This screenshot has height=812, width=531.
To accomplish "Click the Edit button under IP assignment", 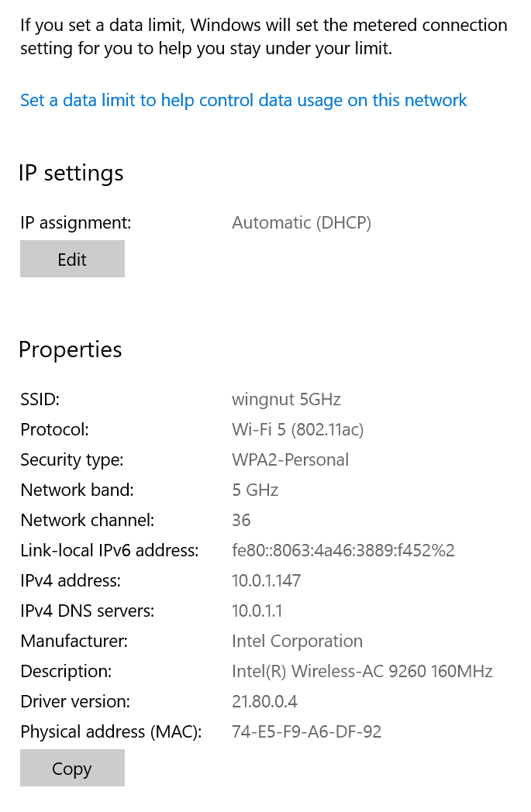I will click(72, 259).
